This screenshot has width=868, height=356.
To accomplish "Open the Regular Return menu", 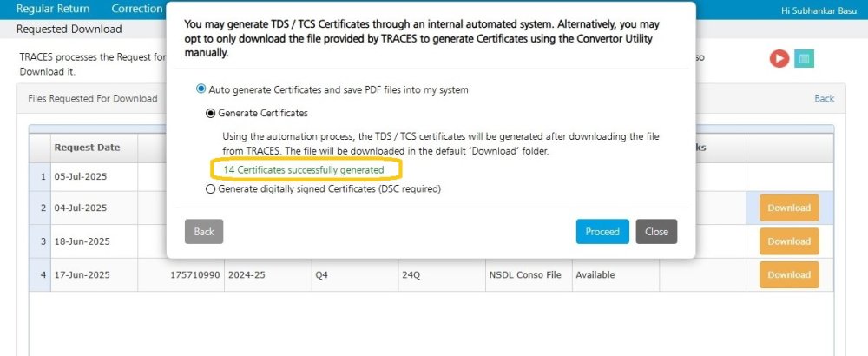I will (x=53, y=9).
